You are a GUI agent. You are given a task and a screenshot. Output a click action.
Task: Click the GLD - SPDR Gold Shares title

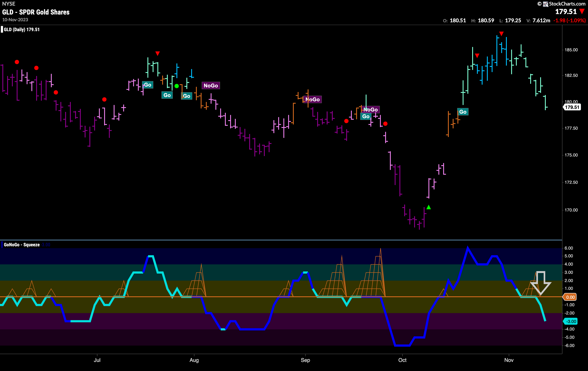(36, 12)
